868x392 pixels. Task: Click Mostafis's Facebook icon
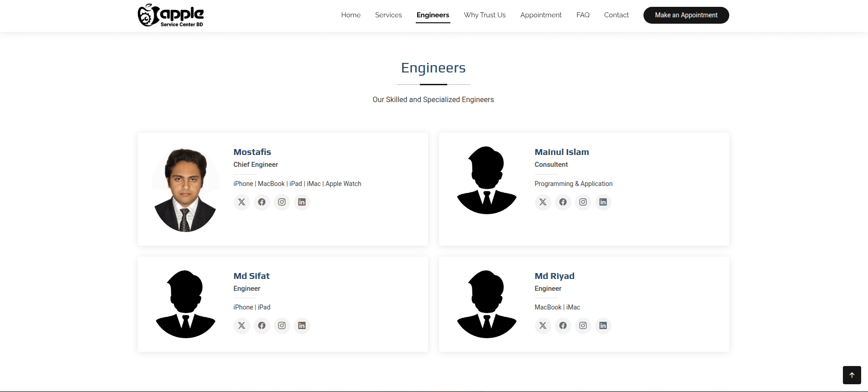[261, 202]
